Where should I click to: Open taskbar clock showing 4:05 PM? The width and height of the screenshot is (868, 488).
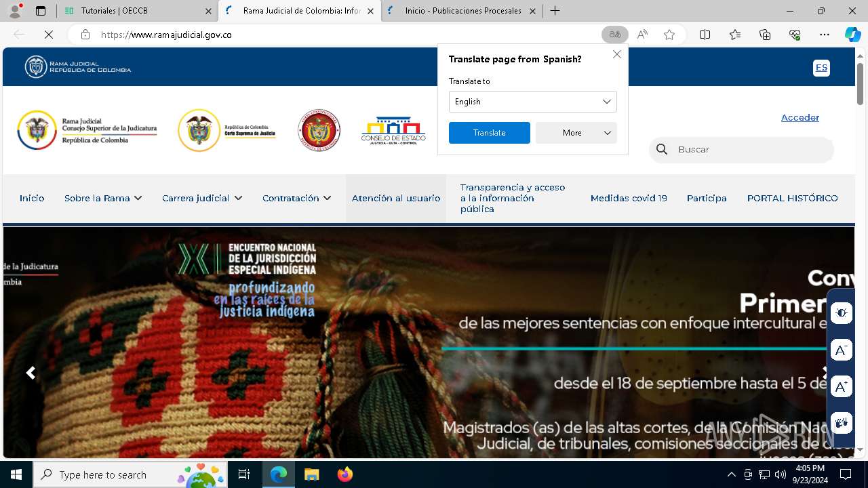(x=810, y=474)
